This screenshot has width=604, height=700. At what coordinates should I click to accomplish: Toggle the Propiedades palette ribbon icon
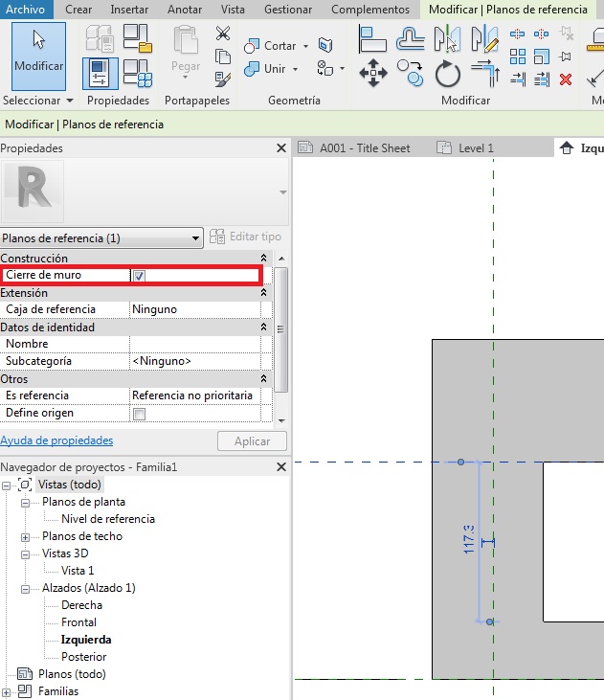click(x=101, y=73)
